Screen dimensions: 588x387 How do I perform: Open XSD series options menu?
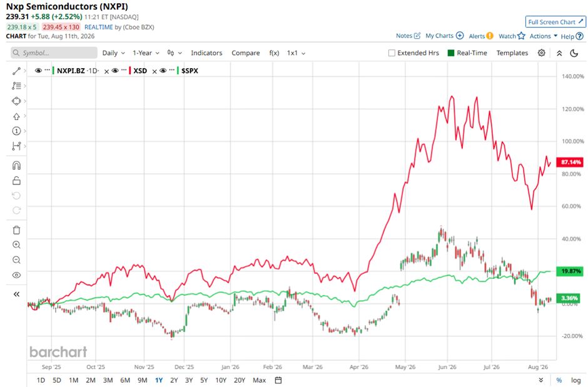124,69
